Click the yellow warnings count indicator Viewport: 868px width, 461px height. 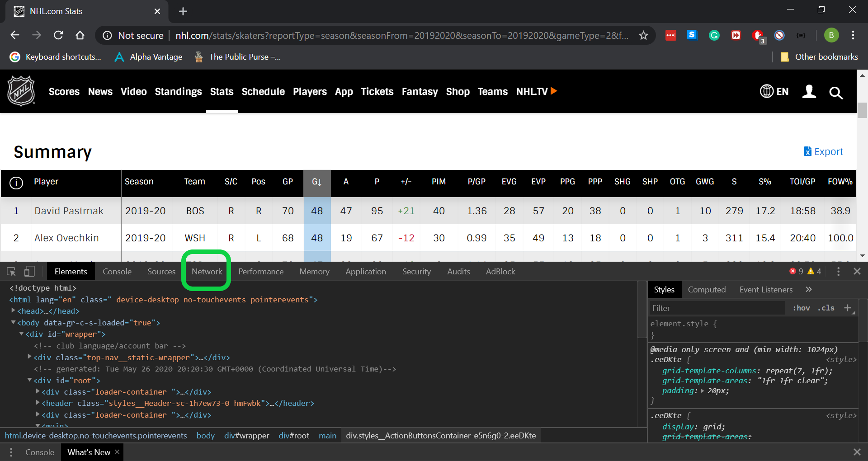pyautogui.click(x=814, y=271)
